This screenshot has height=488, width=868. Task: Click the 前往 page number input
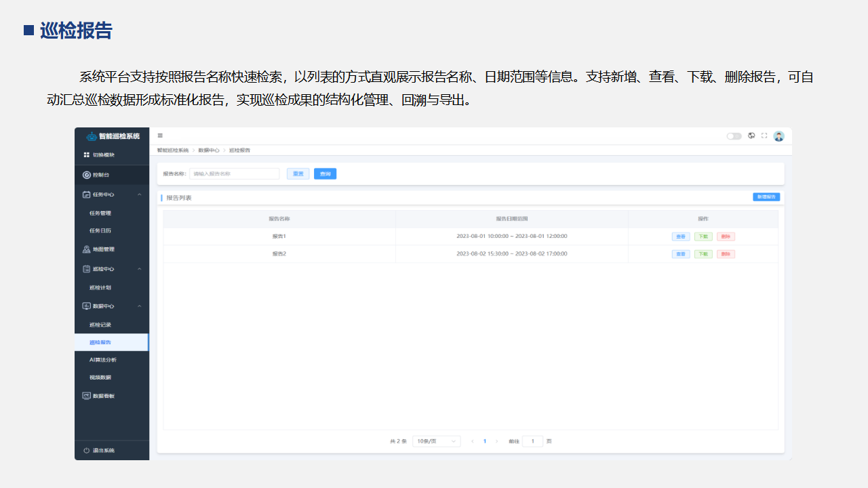pos(532,441)
